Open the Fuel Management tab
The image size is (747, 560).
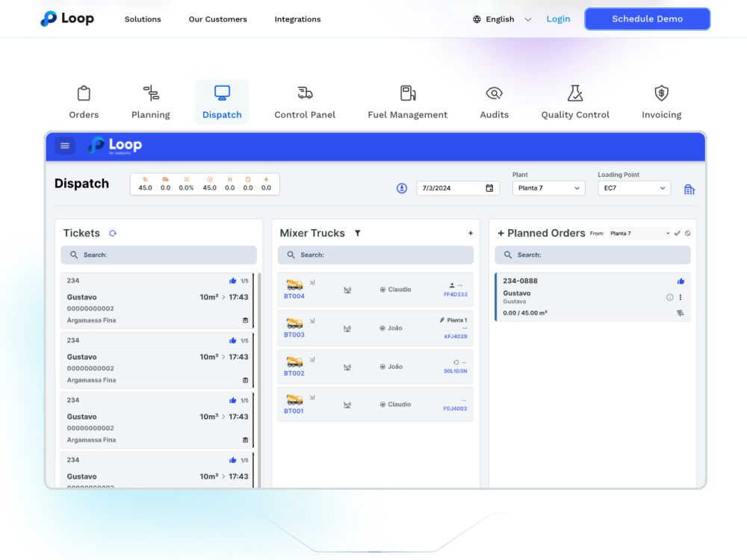(x=407, y=102)
